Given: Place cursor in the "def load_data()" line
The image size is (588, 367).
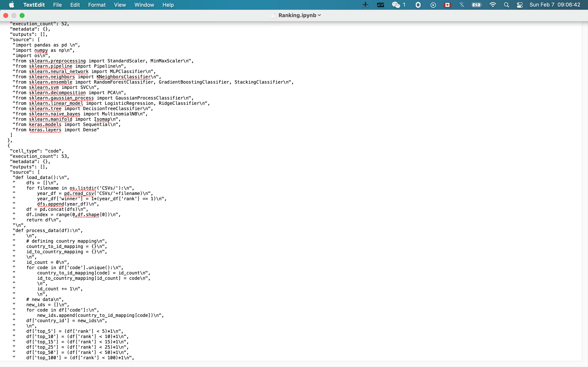Looking at the screenshot, I should [41, 177].
